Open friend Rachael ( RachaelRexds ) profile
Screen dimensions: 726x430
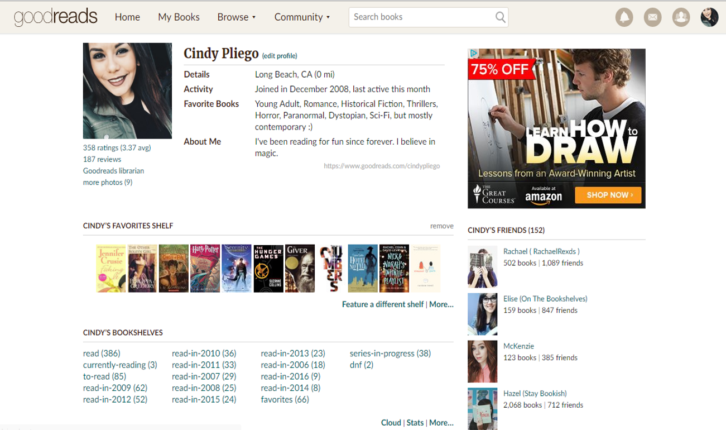point(541,251)
